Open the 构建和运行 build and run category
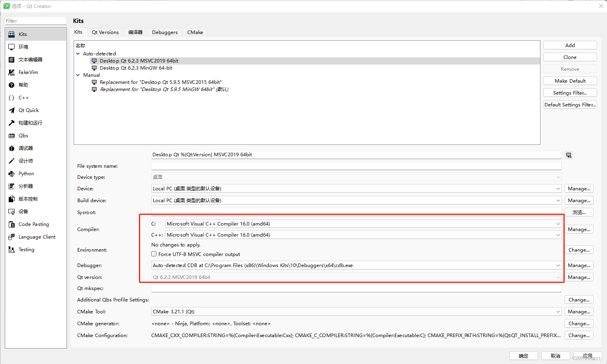Image resolution: width=607 pixels, height=364 pixels. [36, 123]
